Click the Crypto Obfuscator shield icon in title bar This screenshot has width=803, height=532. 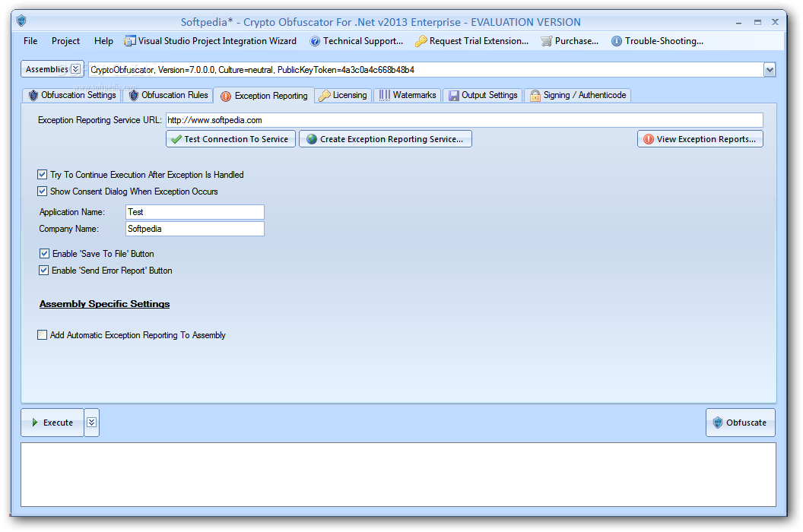(21, 21)
